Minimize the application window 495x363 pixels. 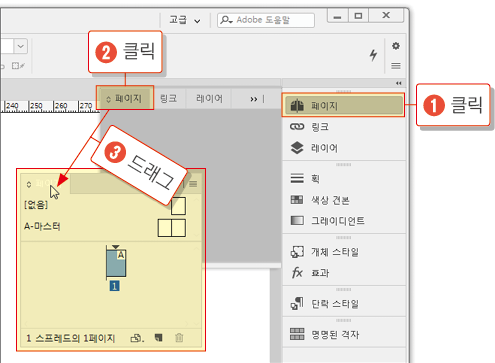coord(337,15)
